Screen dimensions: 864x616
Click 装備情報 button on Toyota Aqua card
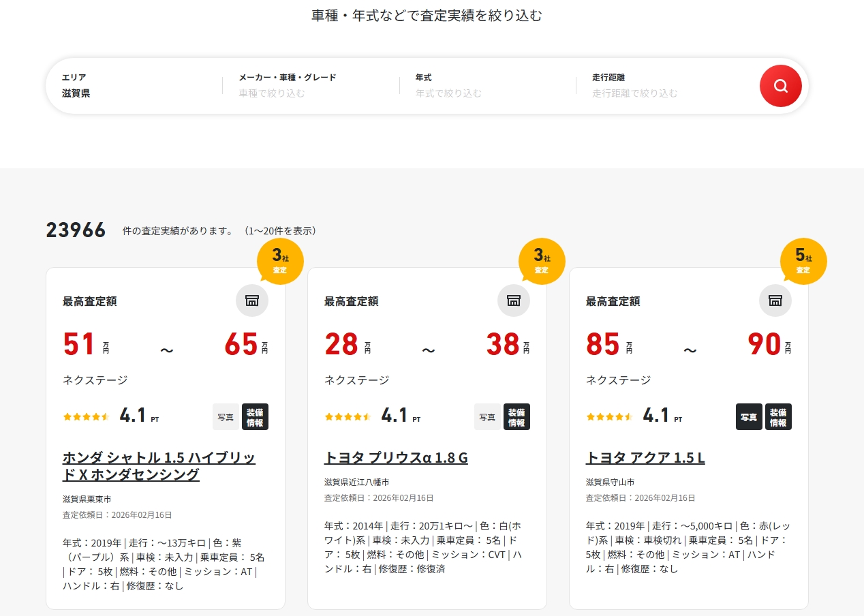(778, 417)
